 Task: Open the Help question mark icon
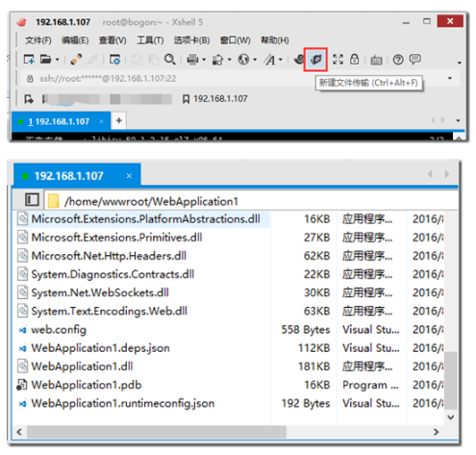(398, 60)
